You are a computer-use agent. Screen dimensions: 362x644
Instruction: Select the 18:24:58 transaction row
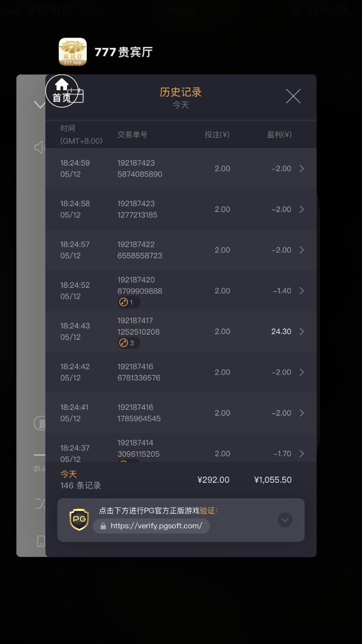pyautogui.click(x=181, y=209)
